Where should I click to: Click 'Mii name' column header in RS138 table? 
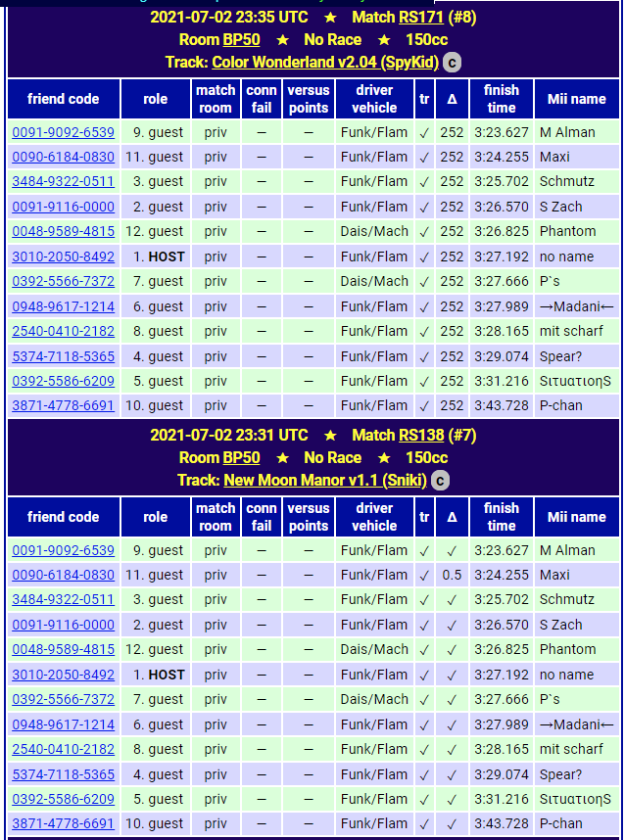point(577,516)
